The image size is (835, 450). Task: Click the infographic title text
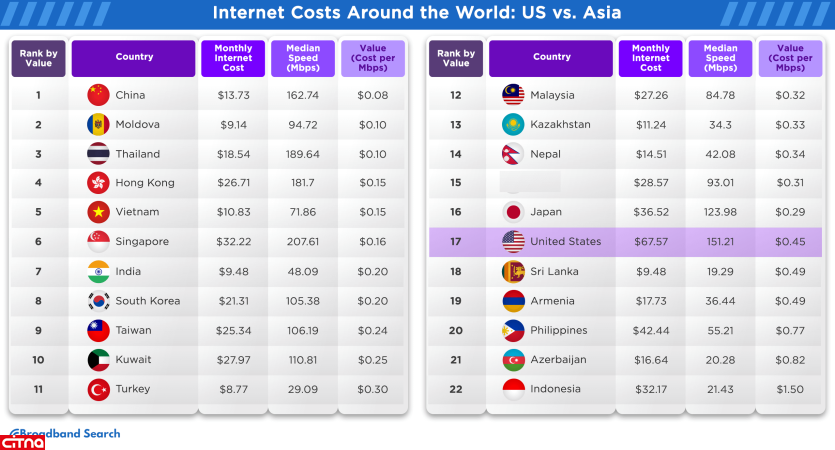coord(416,13)
